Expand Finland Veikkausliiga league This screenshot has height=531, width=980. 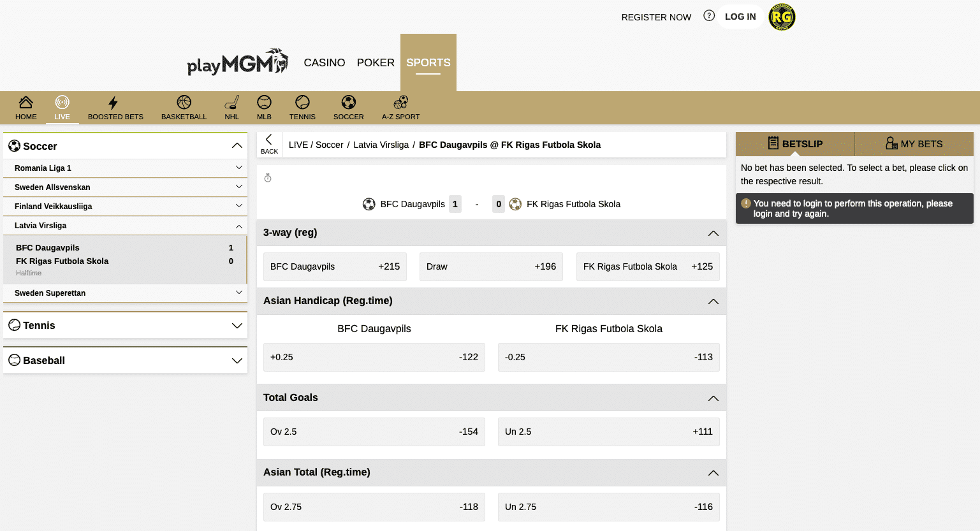[239, 206]
